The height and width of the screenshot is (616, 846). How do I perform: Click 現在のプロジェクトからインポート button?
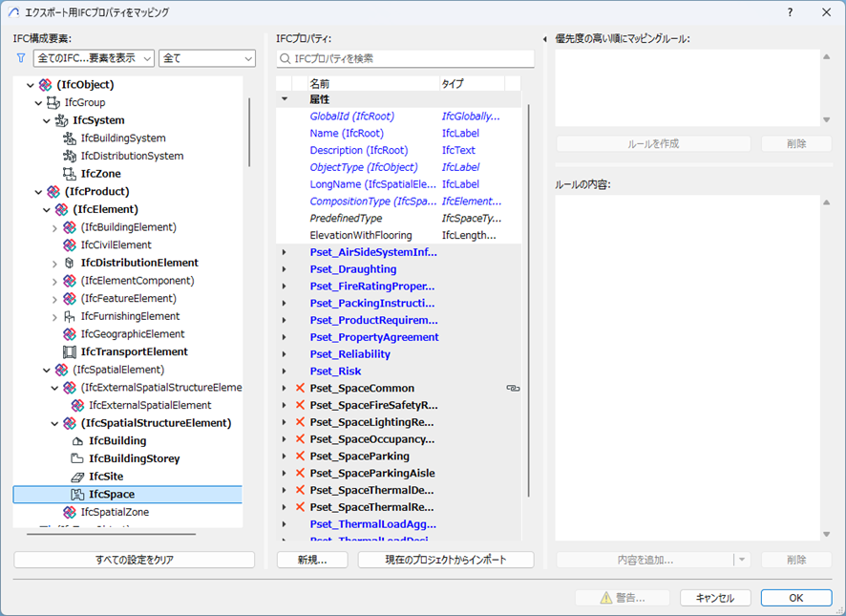(446, 560)
